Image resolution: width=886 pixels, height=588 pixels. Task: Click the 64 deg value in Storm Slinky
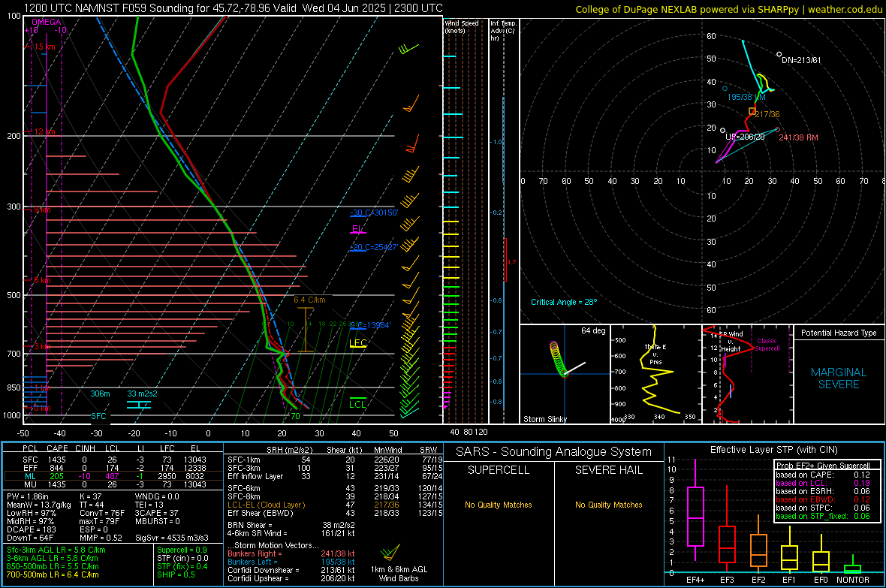593,330
